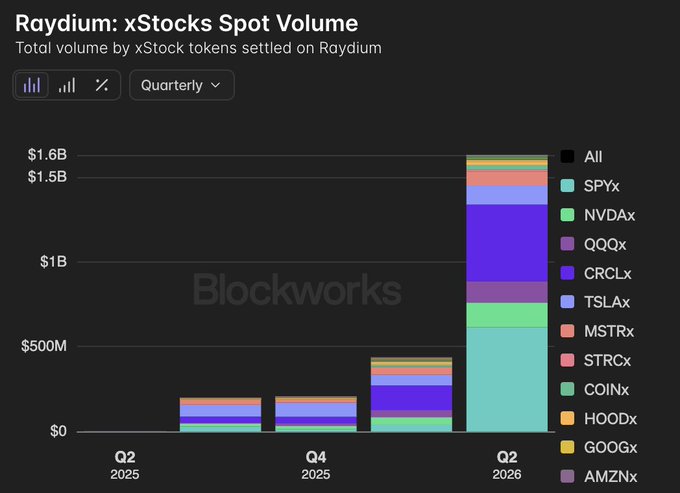680x493 pixels.
Task: Click the COINx legend label
Action: (606, 389)
